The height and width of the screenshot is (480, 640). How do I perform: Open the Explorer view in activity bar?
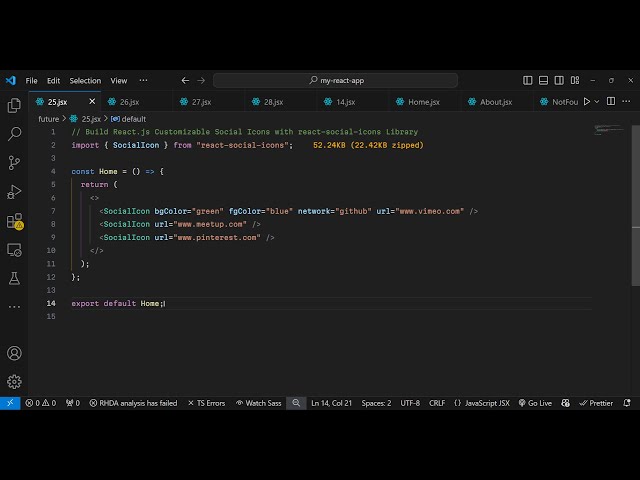14,105
